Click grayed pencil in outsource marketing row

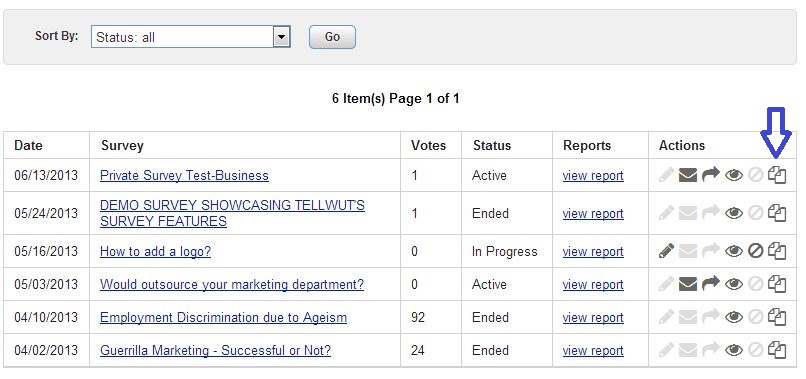pyautogui.click(x=666, y=284)
